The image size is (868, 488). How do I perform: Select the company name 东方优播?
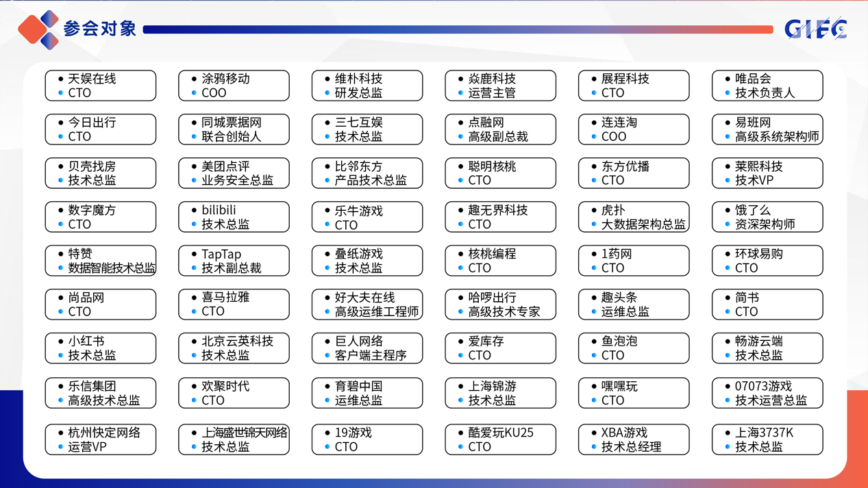coord(625,166)
